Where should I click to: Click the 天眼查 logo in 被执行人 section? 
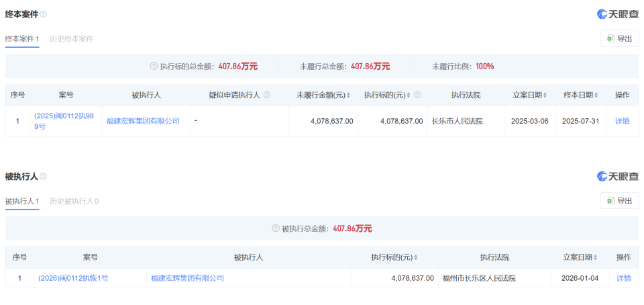click(x=618, y=177)
